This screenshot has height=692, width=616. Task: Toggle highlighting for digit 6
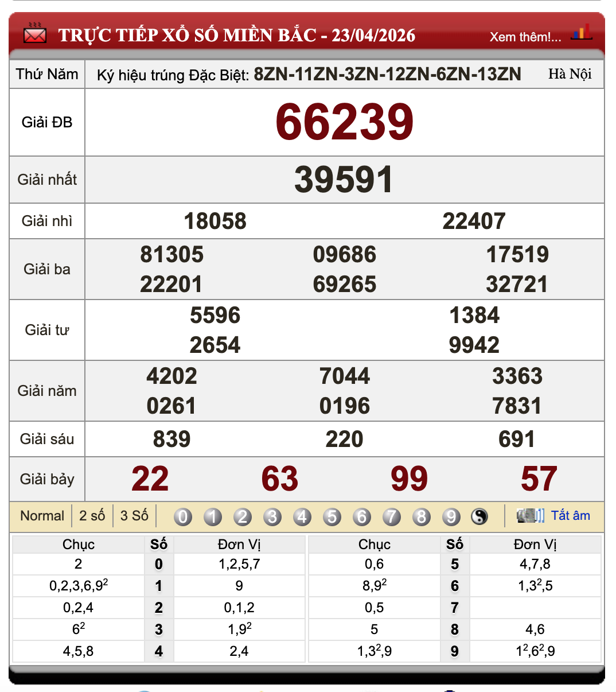[x=361, y=516]
